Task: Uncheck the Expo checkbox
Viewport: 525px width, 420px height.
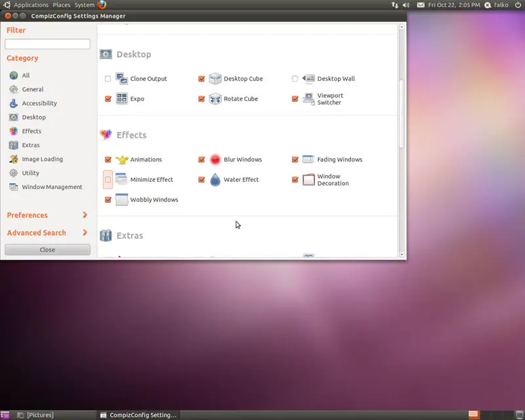Action: 108,99
